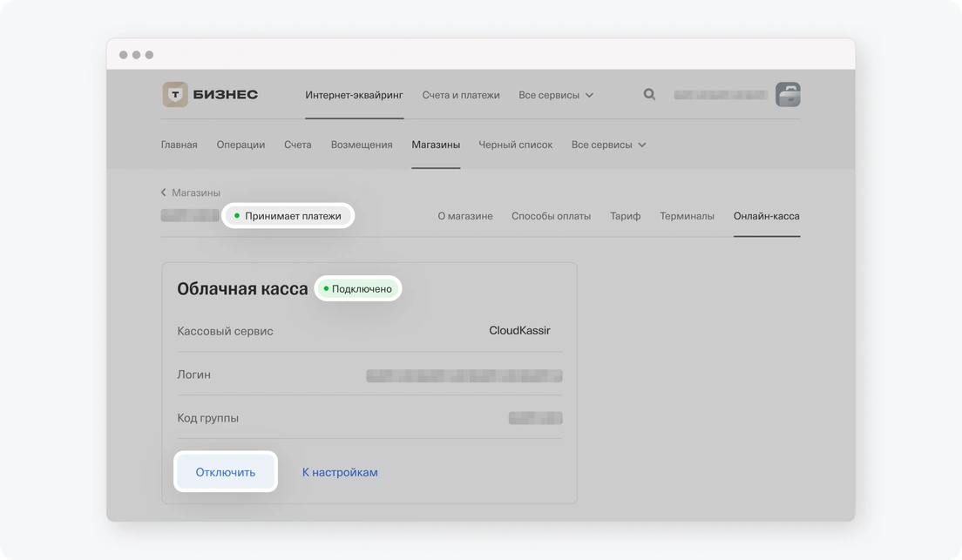Image resolution: width=962 pixels, height=560 pixels.
Task: Click the briefcase account icon
Action: 787,94
